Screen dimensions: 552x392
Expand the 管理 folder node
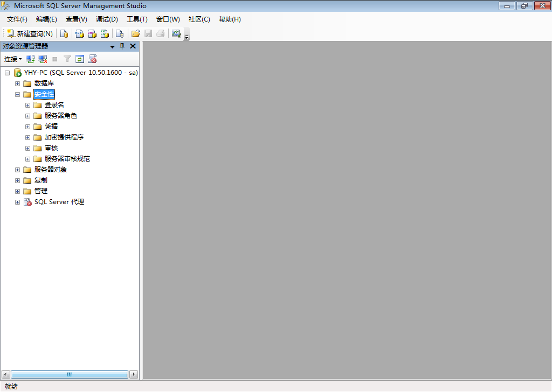pyautogui.click(x=17, y=191)
